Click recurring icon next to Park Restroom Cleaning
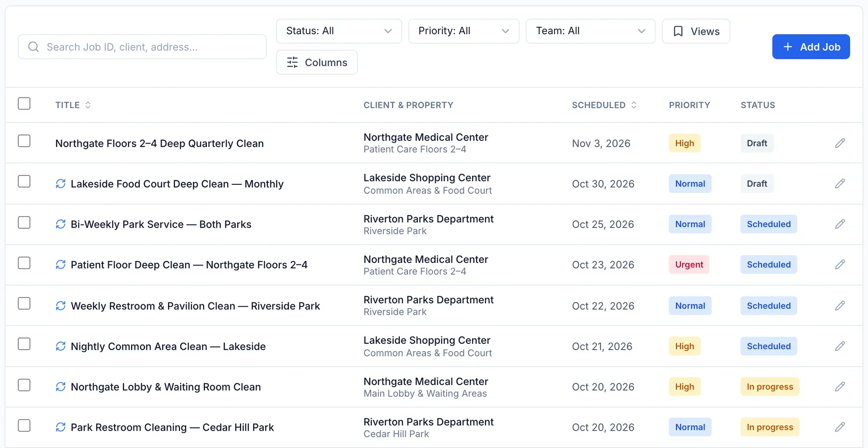This screenshot has height=448, width=868. tap(60, 427)
